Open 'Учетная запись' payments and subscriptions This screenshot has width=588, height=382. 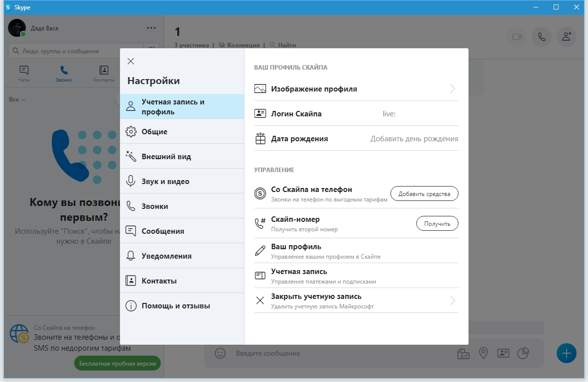pos(356,276)
